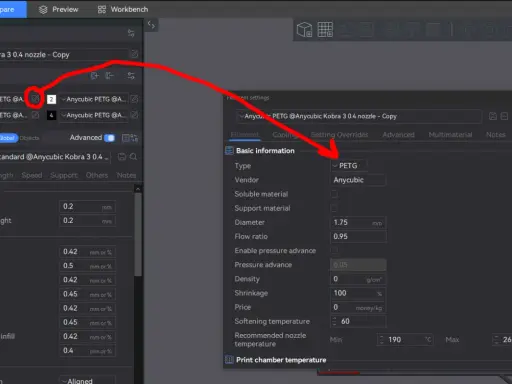
Task: Open the printer preset dropdown '0.4 nozzle - Copy'
Action: coord(64,54)
